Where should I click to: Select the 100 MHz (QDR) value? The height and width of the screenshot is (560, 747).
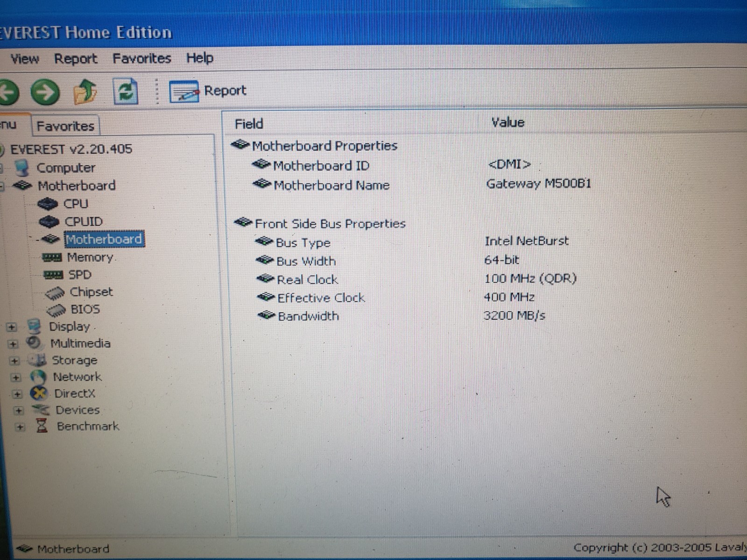pyautogui.click(x=530, y=279)
